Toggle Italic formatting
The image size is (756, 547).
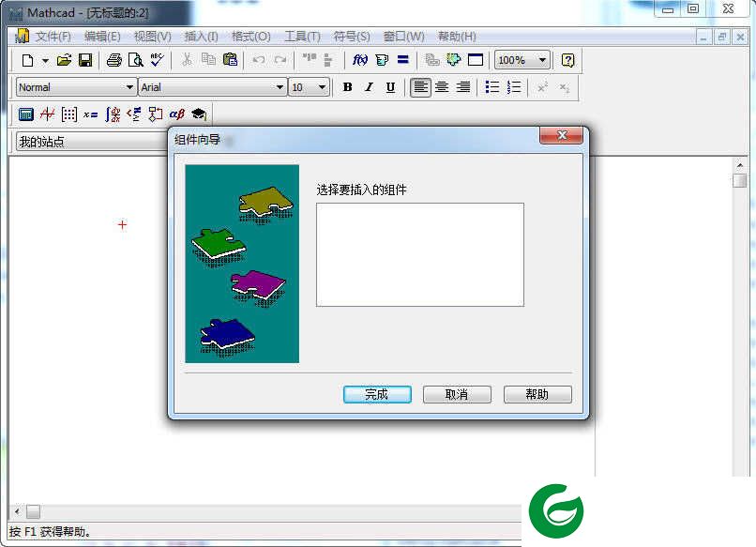coord(369,87)
